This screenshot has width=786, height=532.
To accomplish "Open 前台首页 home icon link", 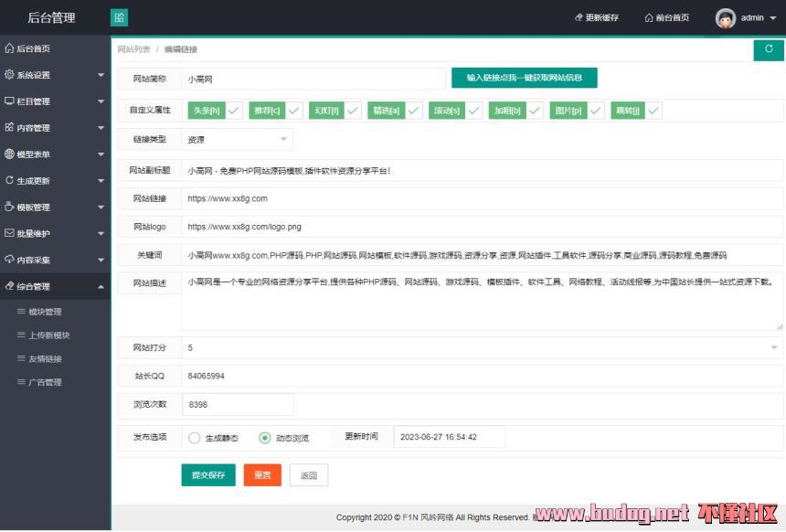I will coord(649,18).
